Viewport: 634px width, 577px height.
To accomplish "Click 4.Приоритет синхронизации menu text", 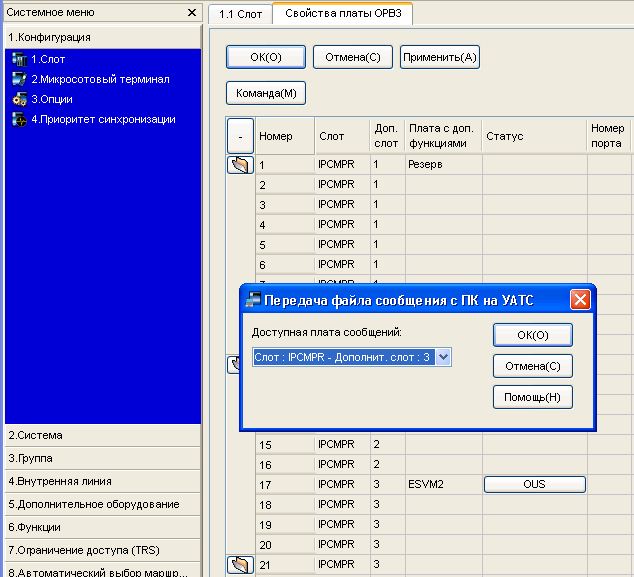I will [x=104, y=119].
